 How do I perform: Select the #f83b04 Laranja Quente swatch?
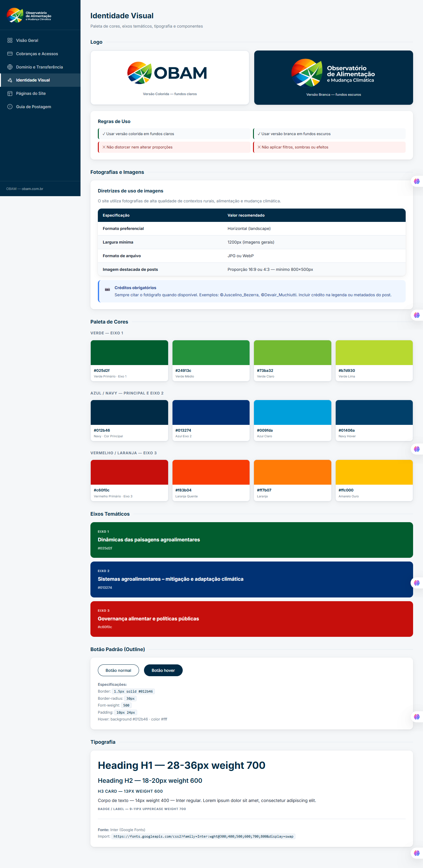click(211, 481)
